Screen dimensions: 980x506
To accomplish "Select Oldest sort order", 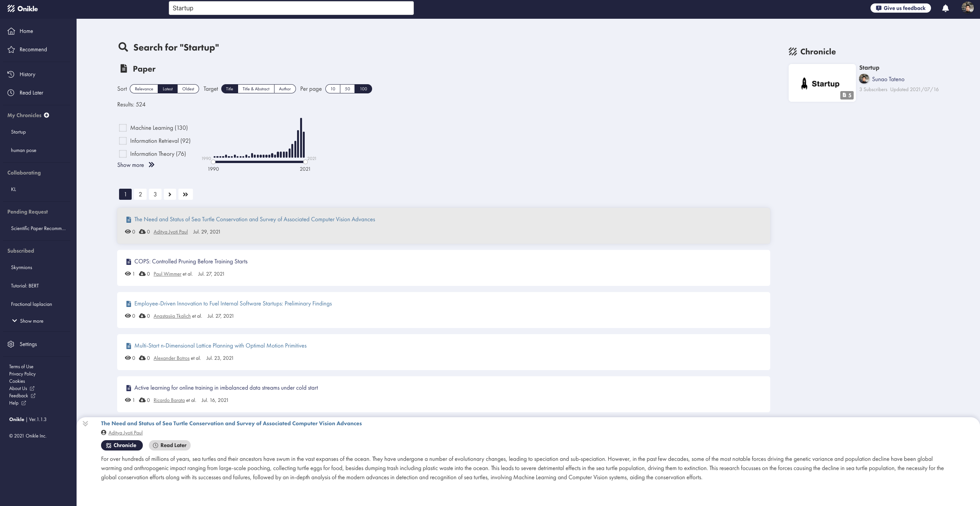I will click(x=188, y=88).
